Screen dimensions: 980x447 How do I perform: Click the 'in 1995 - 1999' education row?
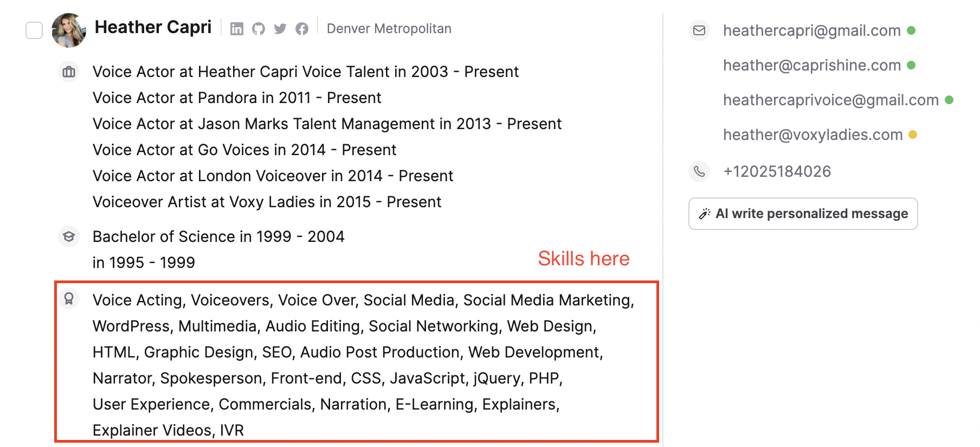[144, 263]
